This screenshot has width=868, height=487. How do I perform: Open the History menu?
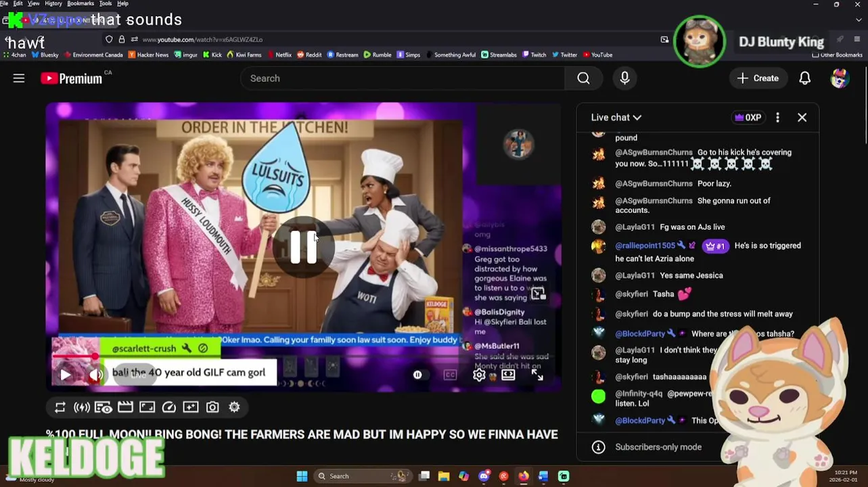(x=53, y=3)
